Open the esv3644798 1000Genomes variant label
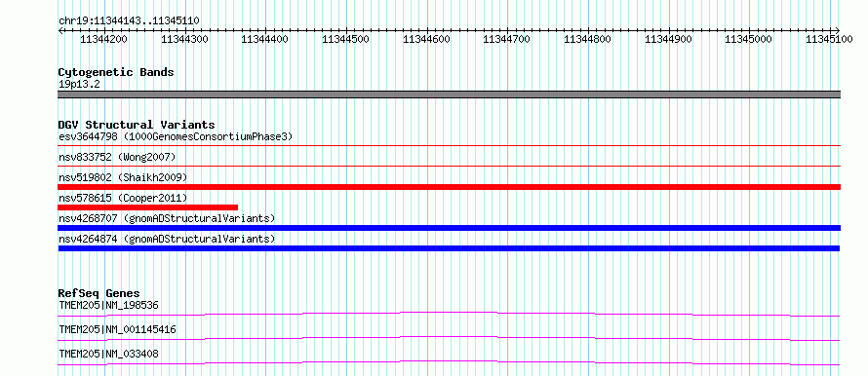The height and width of the screenshot is (376, 868). [x=176, y=136]
